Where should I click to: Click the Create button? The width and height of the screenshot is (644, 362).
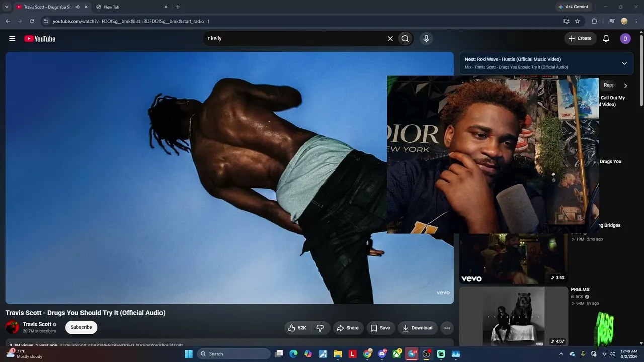point(580,39)
